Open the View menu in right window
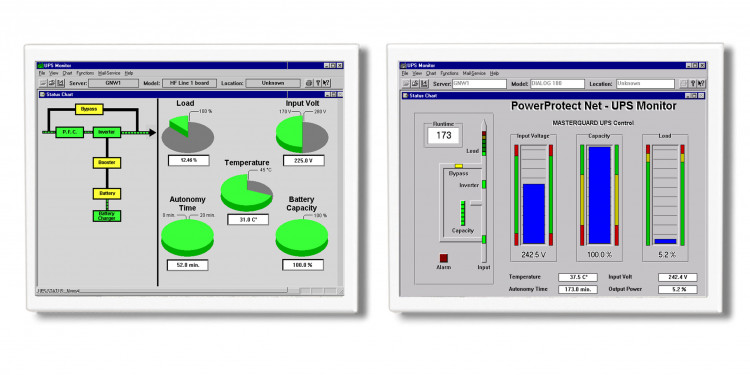750x375 pixels. click(417, 73)
